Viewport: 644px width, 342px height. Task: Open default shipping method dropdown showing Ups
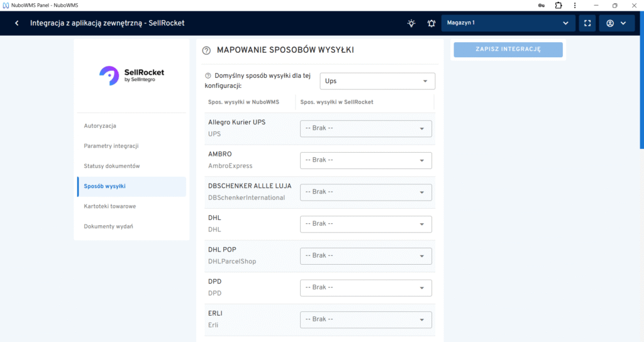pos(377,81)
